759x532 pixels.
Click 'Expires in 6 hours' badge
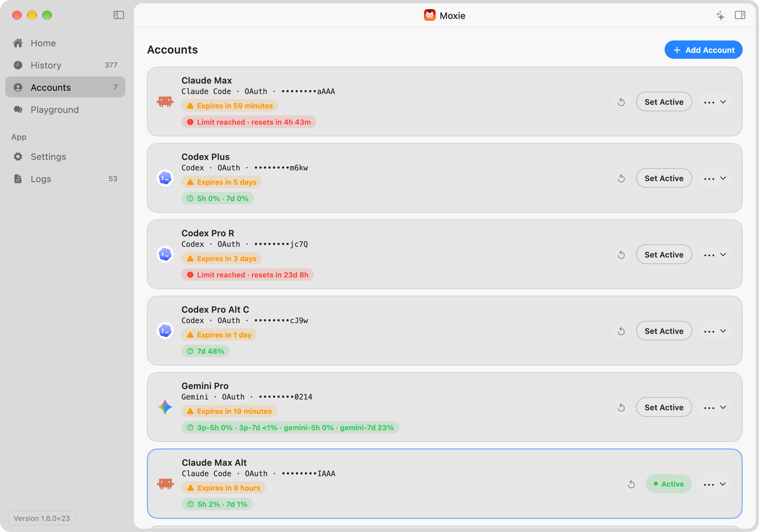[224, 488]
